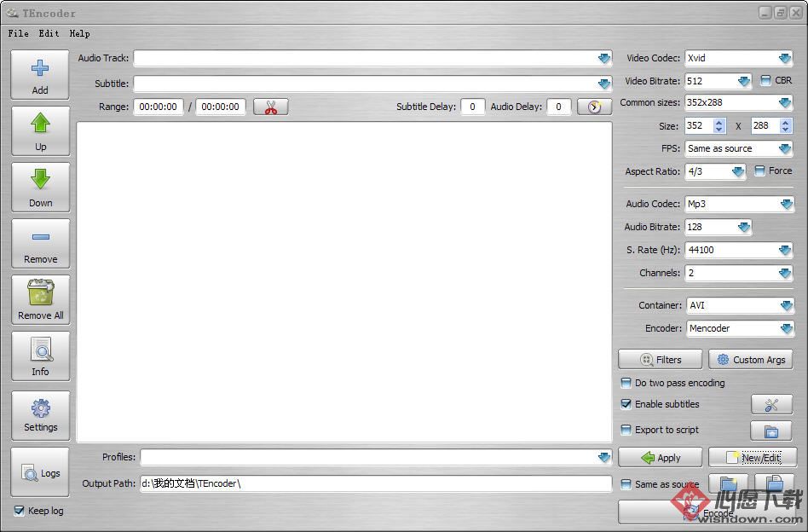Open Container dropdown AVI
This screenshot has width=808, height=532.
pos(740,306)
